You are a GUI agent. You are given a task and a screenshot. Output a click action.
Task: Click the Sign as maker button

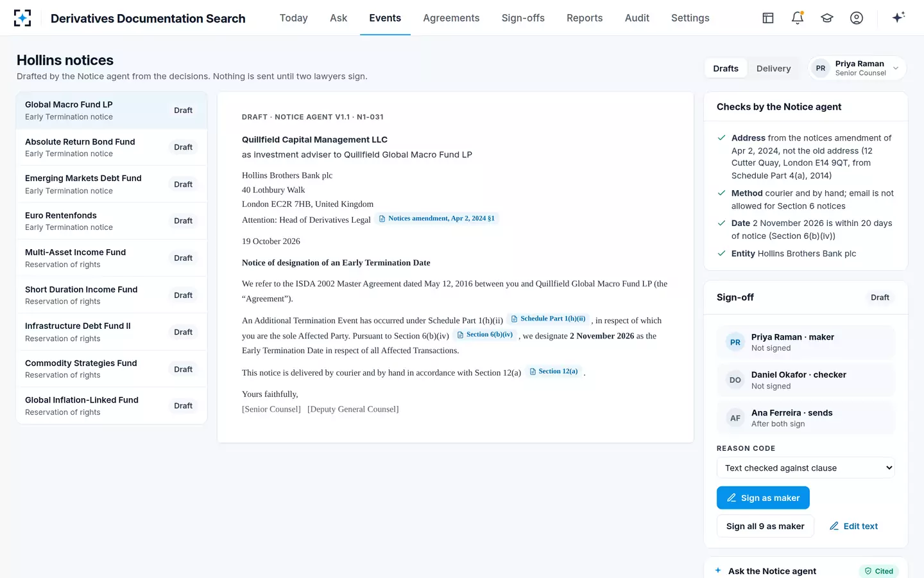pyautogui.click(x=763, y=498)
